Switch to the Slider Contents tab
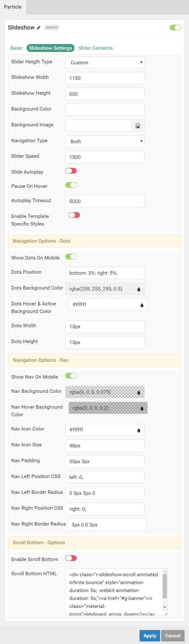 95,48
